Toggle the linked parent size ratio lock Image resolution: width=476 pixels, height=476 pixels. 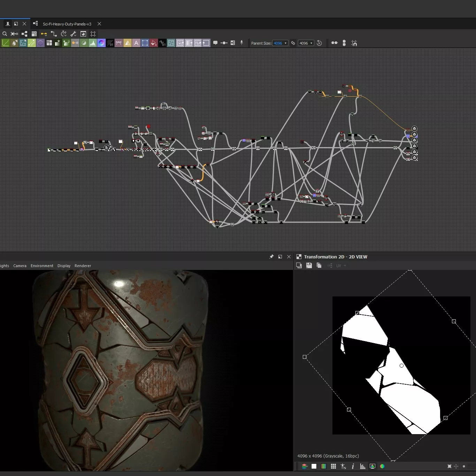click(293, 43)
